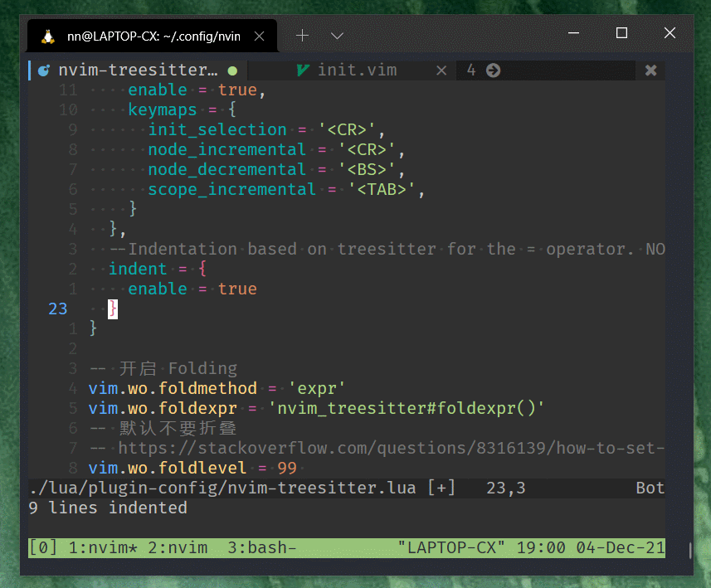Click the circular arrow icon next to buffer count 4
The width and height of the screenshot is (711, 588).
[x=493, y=70]
